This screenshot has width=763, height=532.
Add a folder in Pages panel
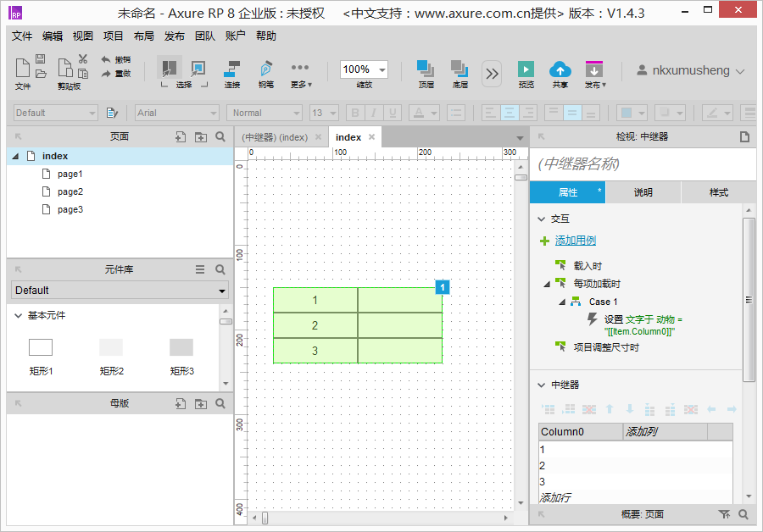(201, 137)
